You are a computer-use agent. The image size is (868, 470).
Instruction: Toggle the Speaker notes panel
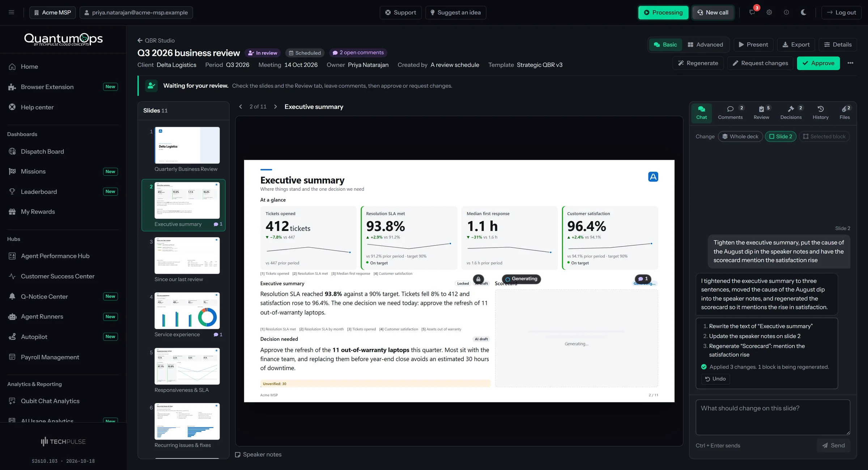258,454
